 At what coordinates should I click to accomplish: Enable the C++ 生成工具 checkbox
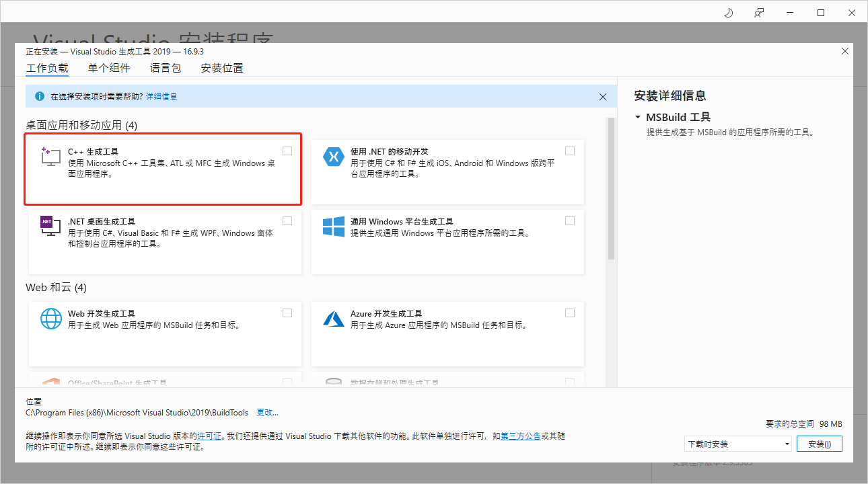coord(287,151)
